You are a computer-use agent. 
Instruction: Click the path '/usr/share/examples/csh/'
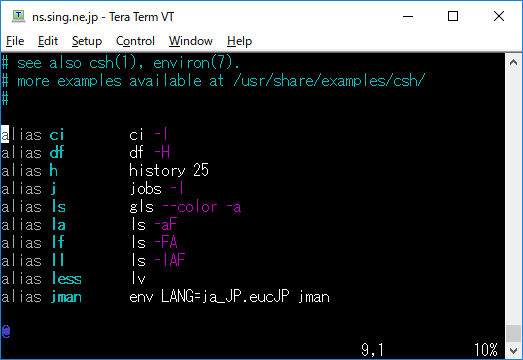click(x=329, y=81)
